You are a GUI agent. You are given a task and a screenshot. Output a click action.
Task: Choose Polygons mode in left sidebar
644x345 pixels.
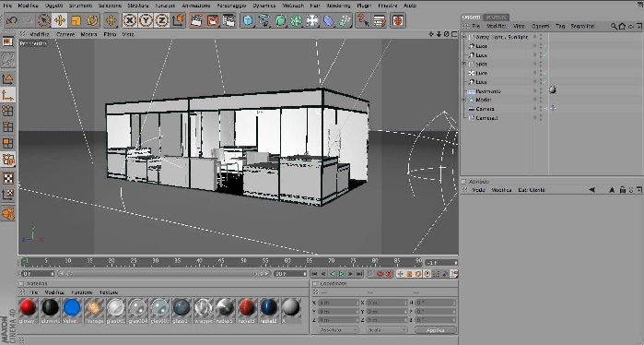click(x=7, y=143)
